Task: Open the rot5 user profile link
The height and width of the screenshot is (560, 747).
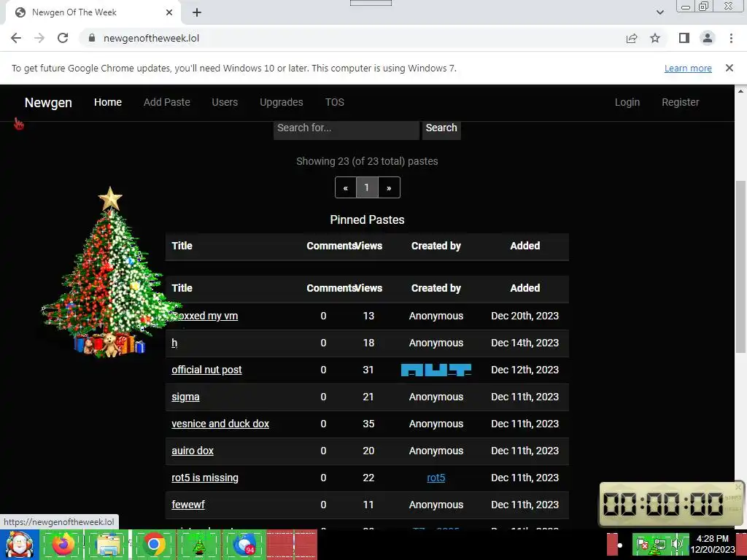Action: tap(436, 478)
